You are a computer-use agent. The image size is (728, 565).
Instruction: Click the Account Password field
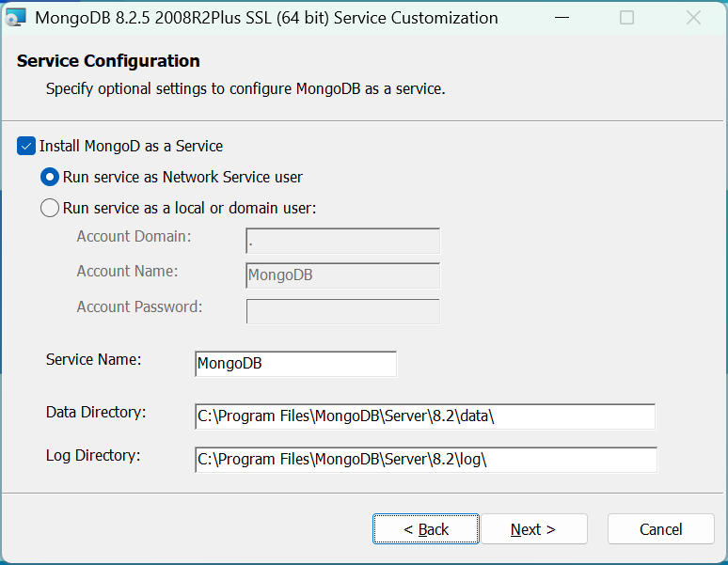click(342, 311)
